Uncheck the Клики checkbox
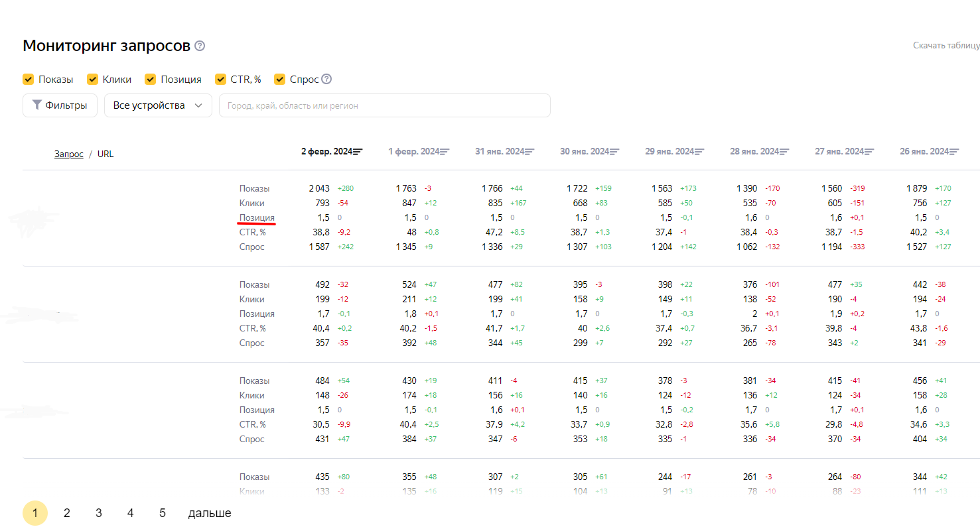Screen dimensions: 980x529 [x=92, y=80]
